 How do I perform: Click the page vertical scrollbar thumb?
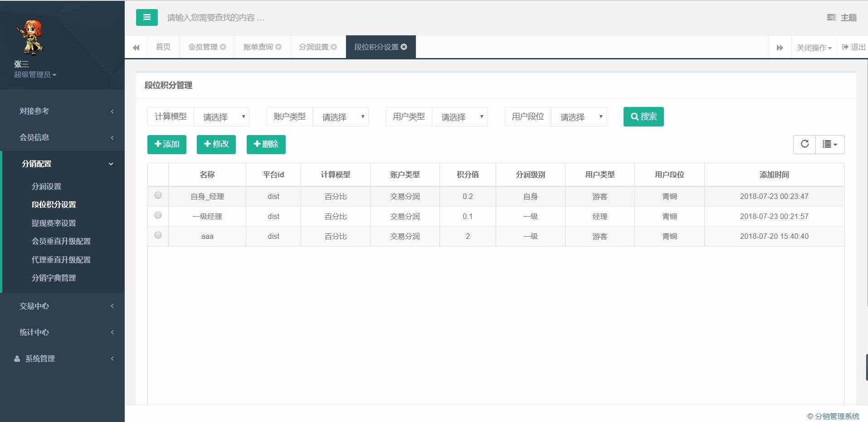tap(867, 367)
